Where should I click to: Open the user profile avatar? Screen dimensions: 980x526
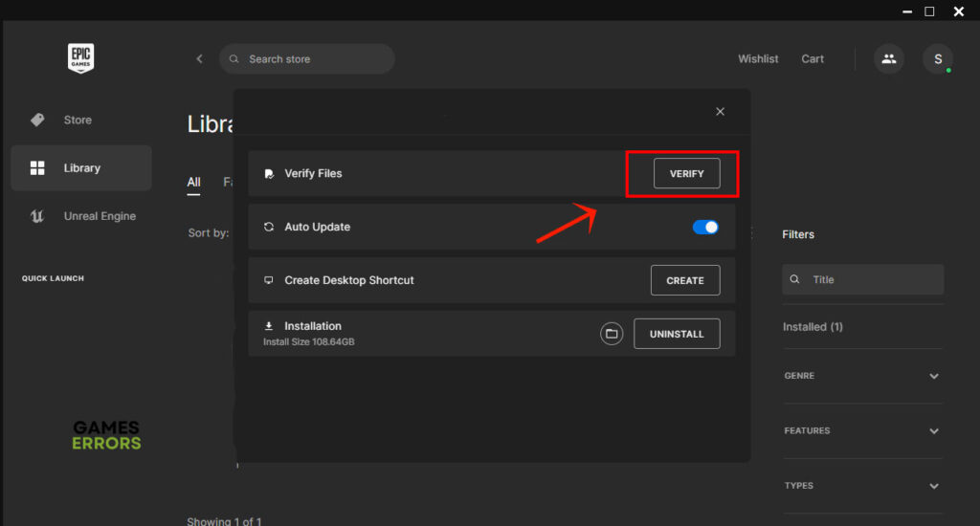tap(937, 58)
